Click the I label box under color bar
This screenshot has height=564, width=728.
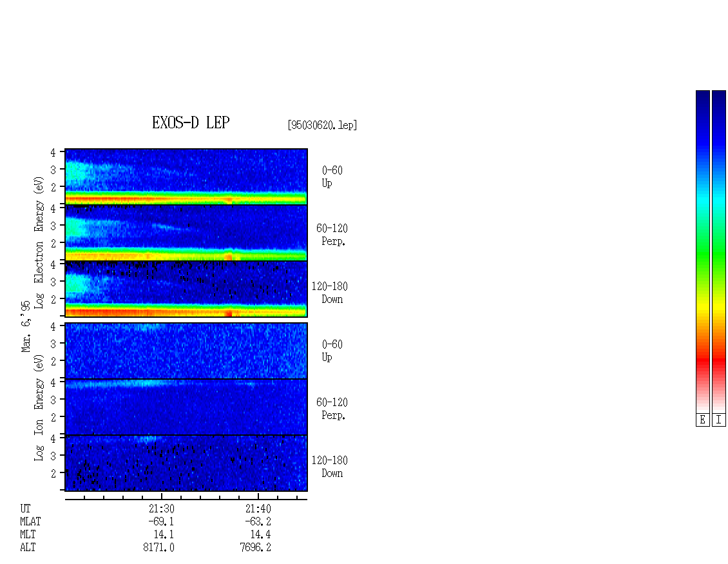[x=719, y=420]
